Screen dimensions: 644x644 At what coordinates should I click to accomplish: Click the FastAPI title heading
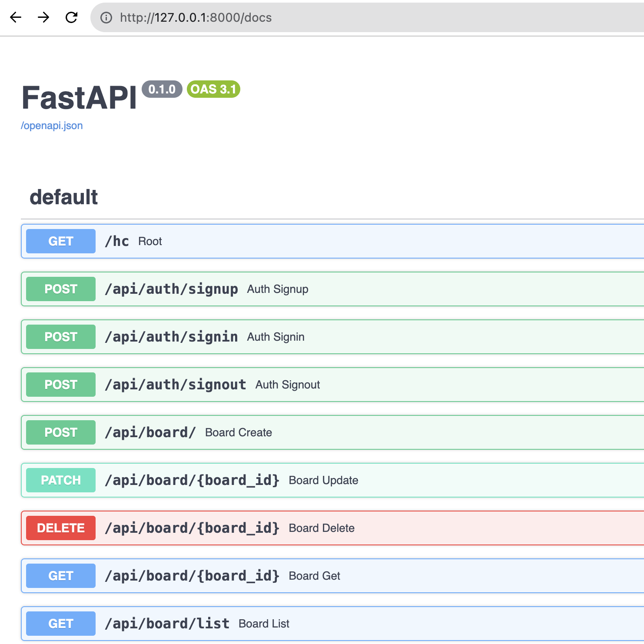coord(79,97)
